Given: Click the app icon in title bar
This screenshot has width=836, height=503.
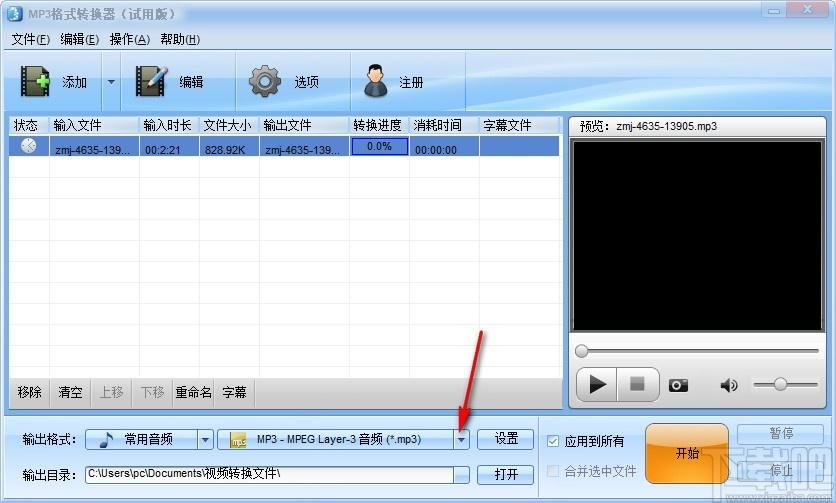Looking at the screenshot, I should [14, 13].
